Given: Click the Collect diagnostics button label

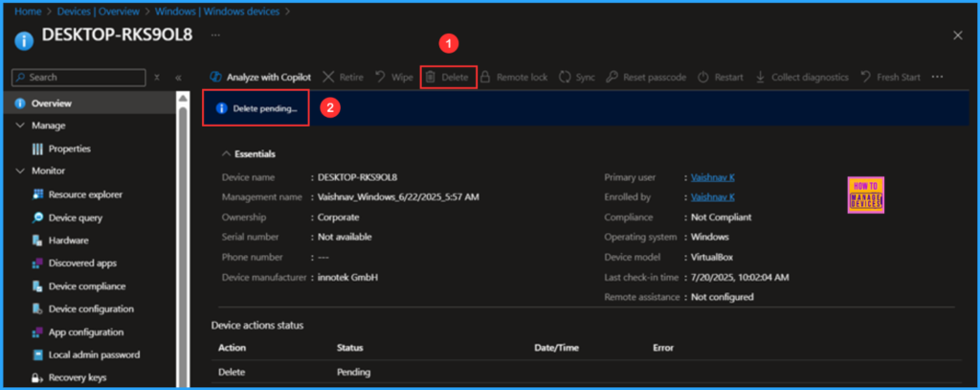Looking at the screenshot, I should pos(810,77).
